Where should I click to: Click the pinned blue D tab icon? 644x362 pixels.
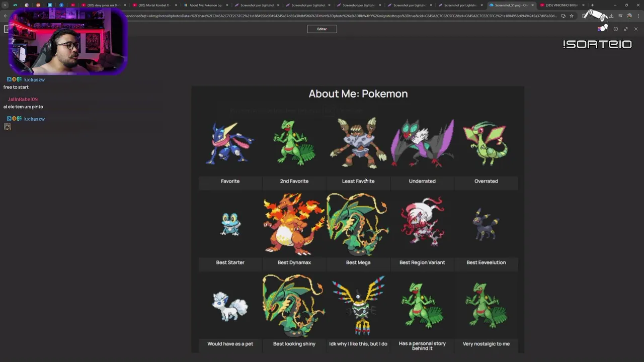point(50,5)
